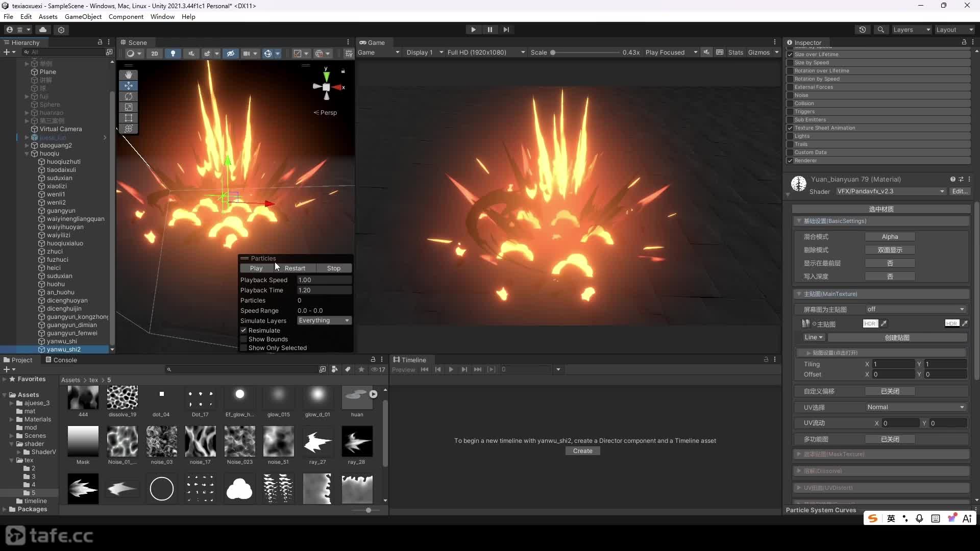Open the Unity cloud services icon

(43, 30)
